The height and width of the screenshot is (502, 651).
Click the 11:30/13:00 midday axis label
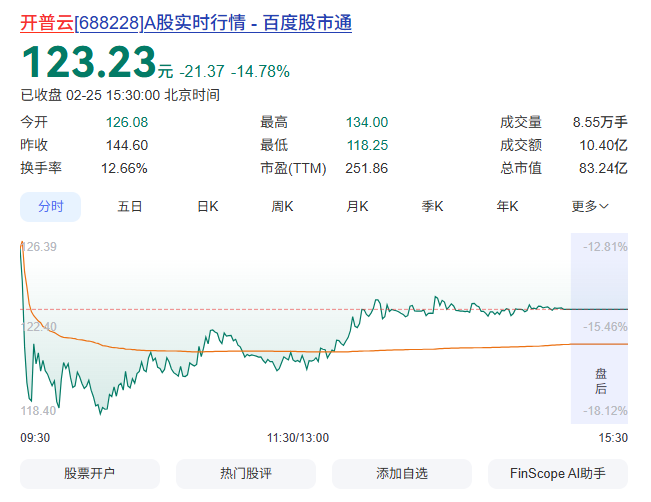[298, 437]
